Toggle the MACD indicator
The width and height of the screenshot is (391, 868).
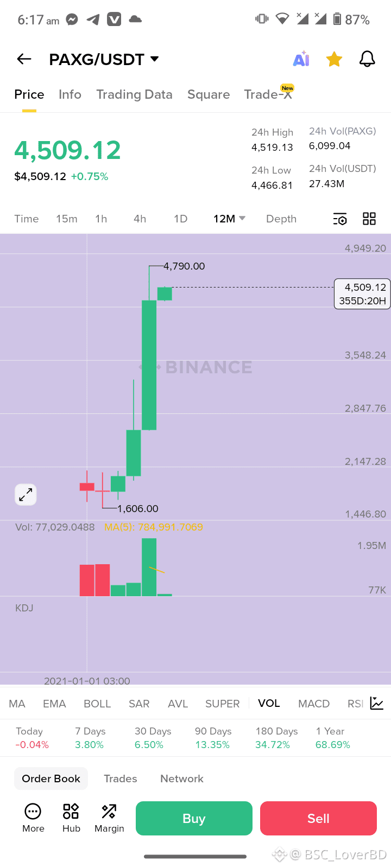click(x=314, y=704)
